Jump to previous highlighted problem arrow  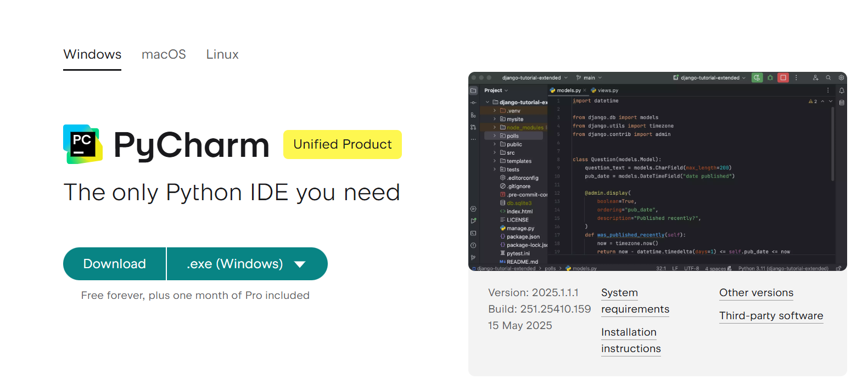[822, 101]
